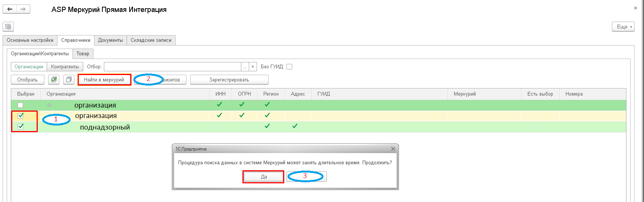This screenshot has height=202, width=644.
Task: Click the Адрес column header
Action: (x=298, y=94)
